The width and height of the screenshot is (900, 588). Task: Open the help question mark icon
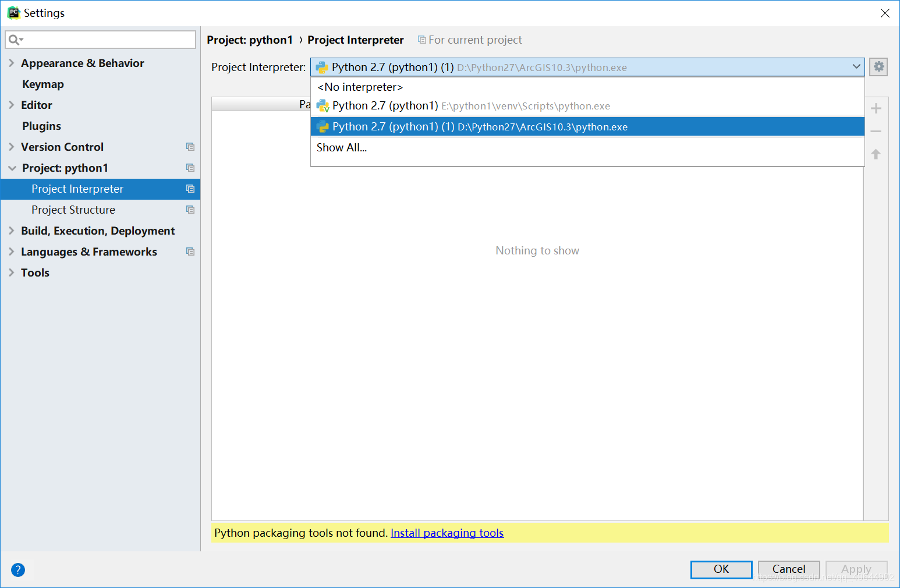18,570
